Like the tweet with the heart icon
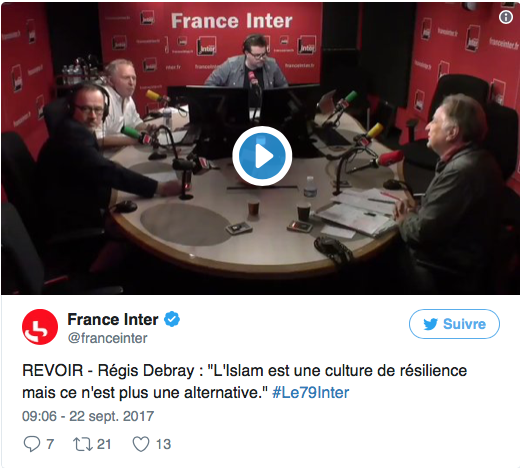Screen dimensions: 520x468 pos(141,444)
